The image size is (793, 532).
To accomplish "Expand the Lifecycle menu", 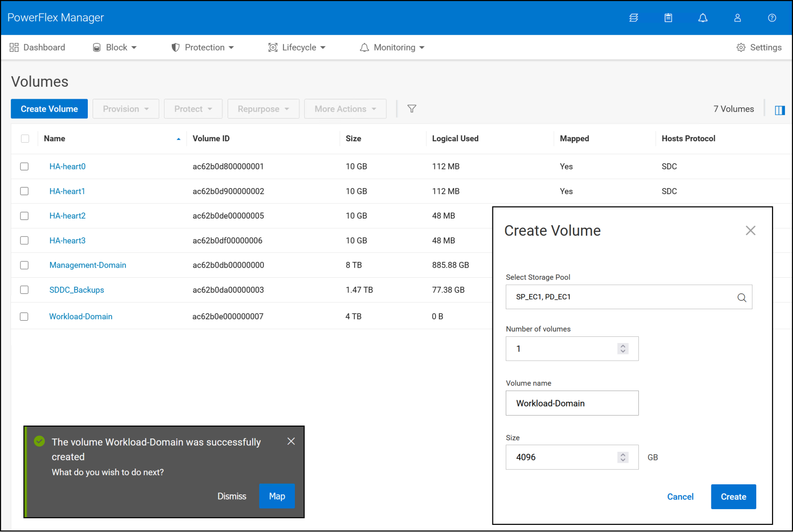I will click(297, 47).
